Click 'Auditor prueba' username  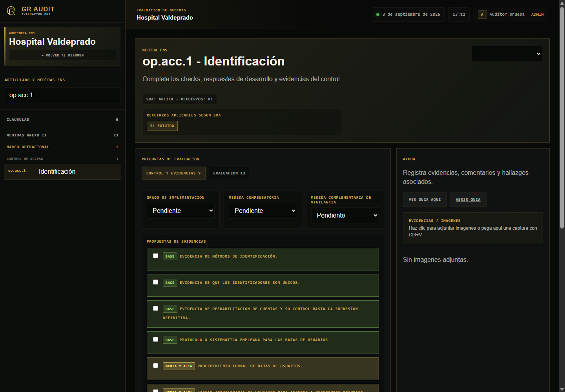(507, 15)
